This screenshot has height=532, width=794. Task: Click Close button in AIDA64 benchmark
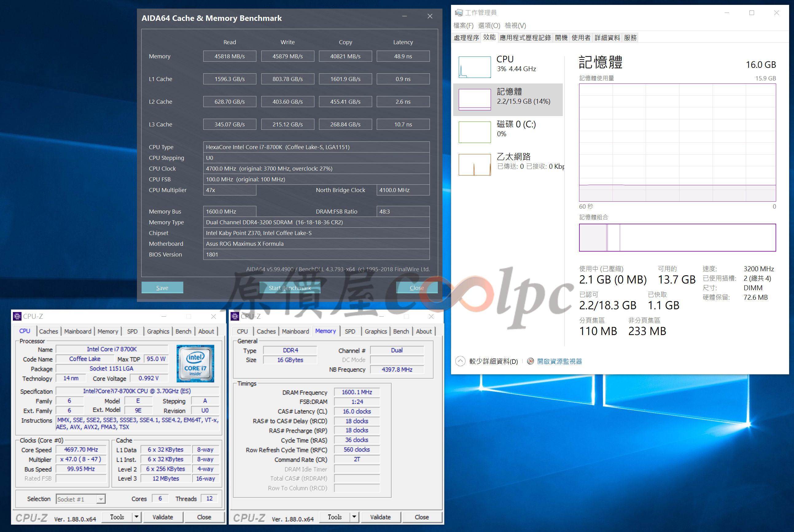coord(417,288)
